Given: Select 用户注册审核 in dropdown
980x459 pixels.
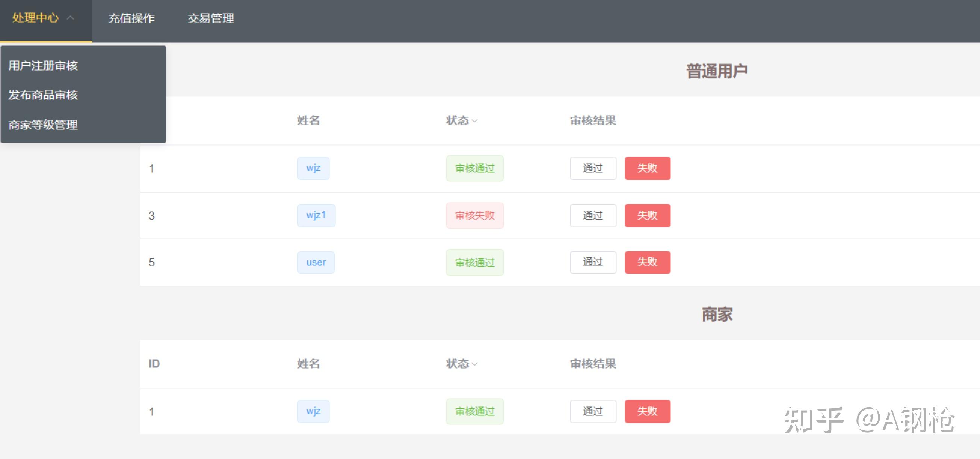Looking at the screenshot, I should 83,65.
